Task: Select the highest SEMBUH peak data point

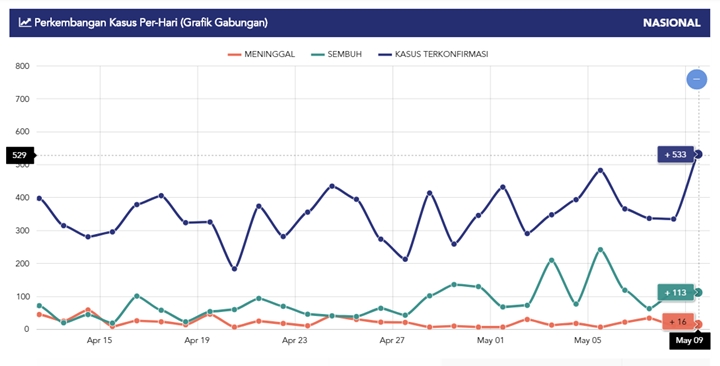Action: (x=600, y=250)
